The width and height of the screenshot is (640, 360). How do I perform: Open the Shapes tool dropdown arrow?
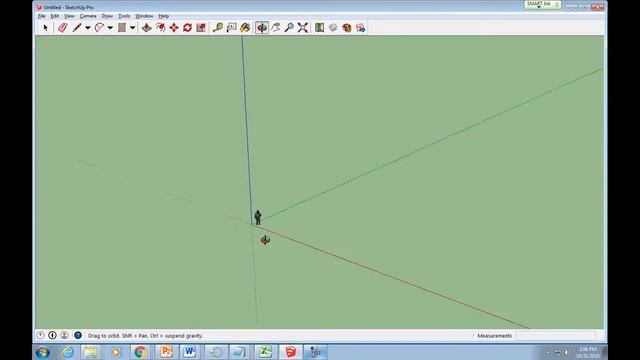click(x=132, y=27)
